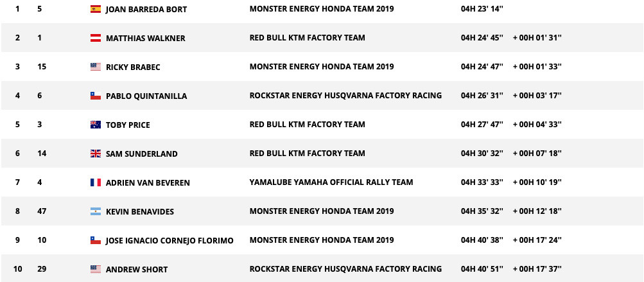Image resolution: width=644 pixels, height=282 pixels.
Task: Click Red Bull KTM Factory Team in Walkner's row
Action: [x=307, y=38]
